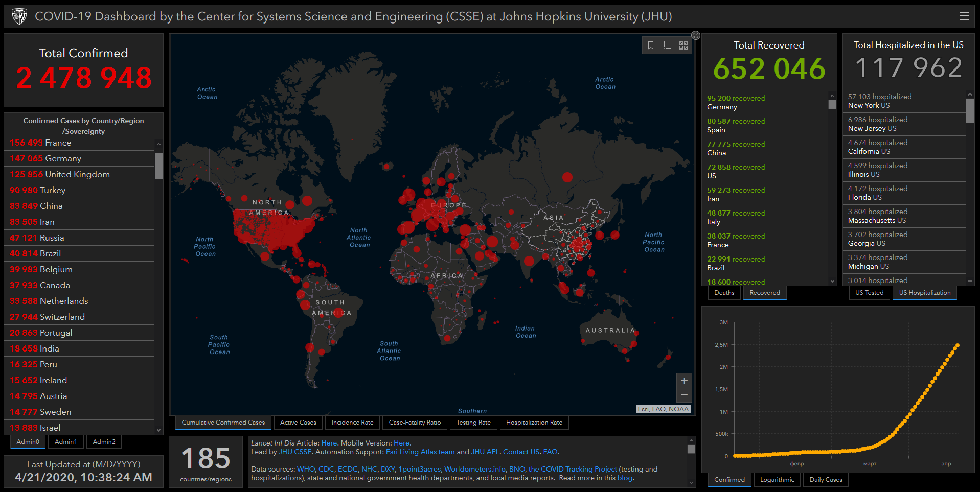Click the zoom in plus button
Screen dimensions: 980x492
pos(684,381)
